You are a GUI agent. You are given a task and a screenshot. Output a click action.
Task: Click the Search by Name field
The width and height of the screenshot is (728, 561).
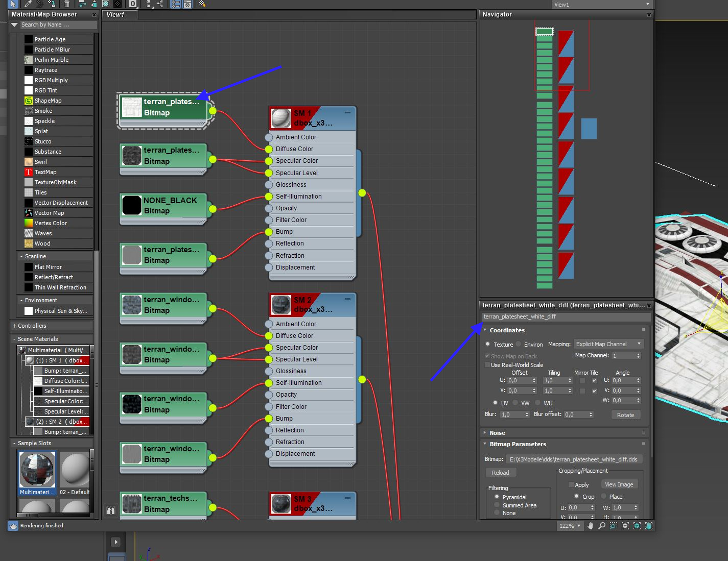58,25
